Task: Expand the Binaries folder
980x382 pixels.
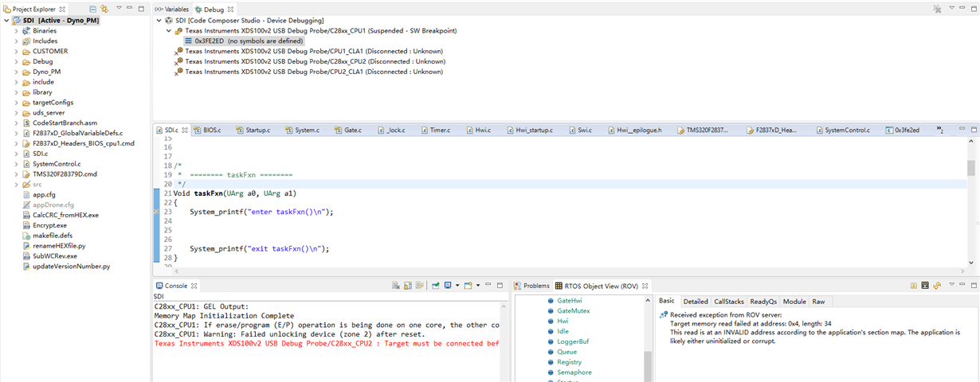Action: click(17, 30)
